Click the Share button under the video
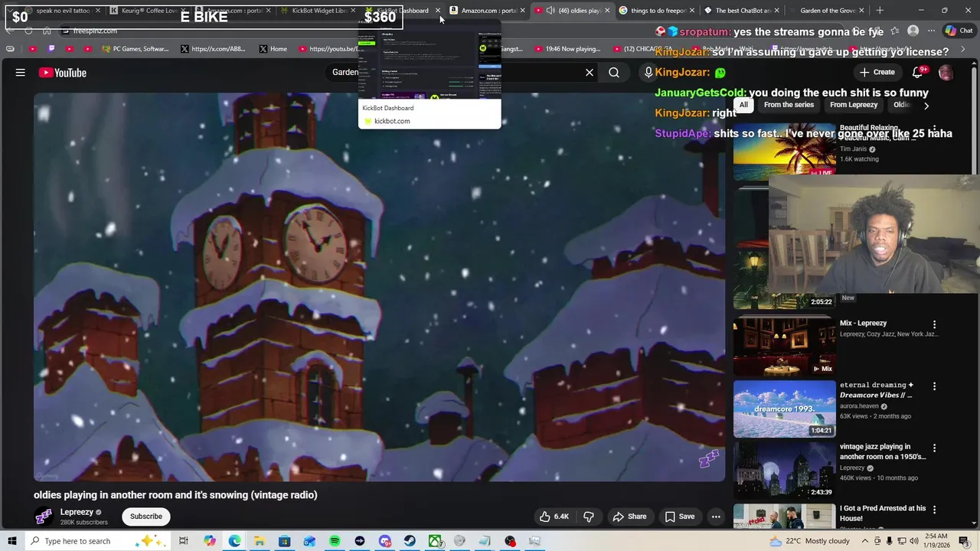The height and width of the screenshot is (551, 980). pyautogui.click(x=629, y=517)
